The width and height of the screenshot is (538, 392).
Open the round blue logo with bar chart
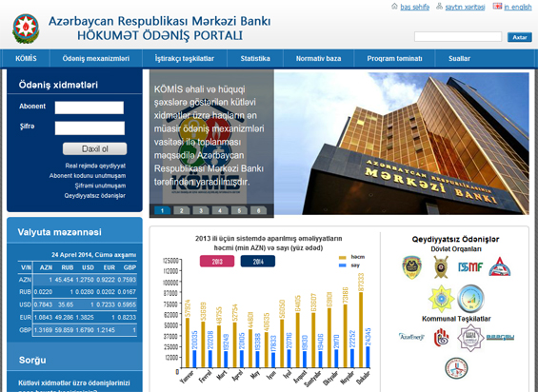(470, 299)
